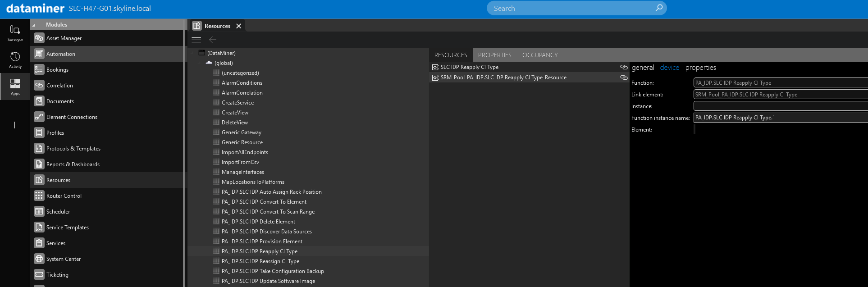Click the search magnifier icon
This screenshot has width=868, height=287.
click(x=659, y=8)
